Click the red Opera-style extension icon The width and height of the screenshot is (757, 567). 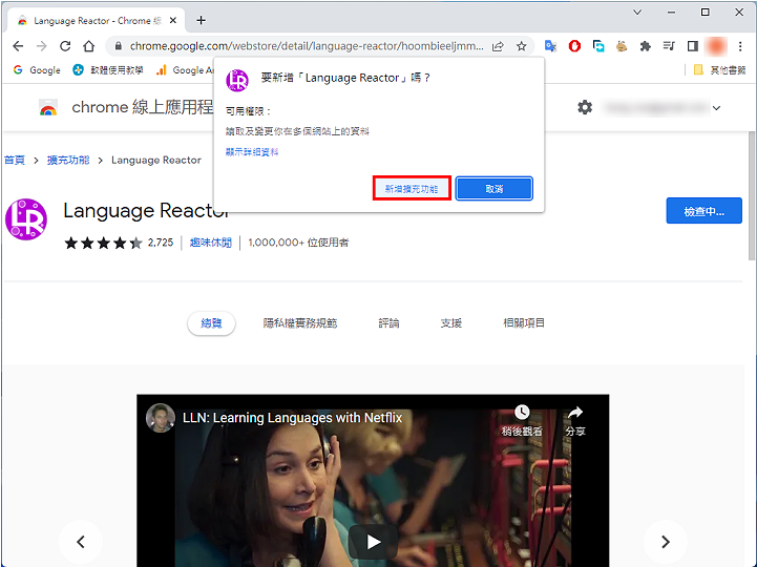(575, 46)
